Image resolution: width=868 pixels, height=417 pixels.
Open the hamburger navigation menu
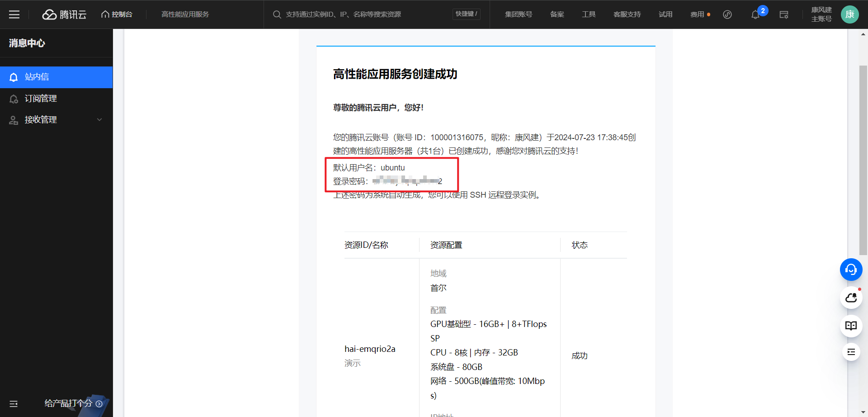[x=14, y=14]
